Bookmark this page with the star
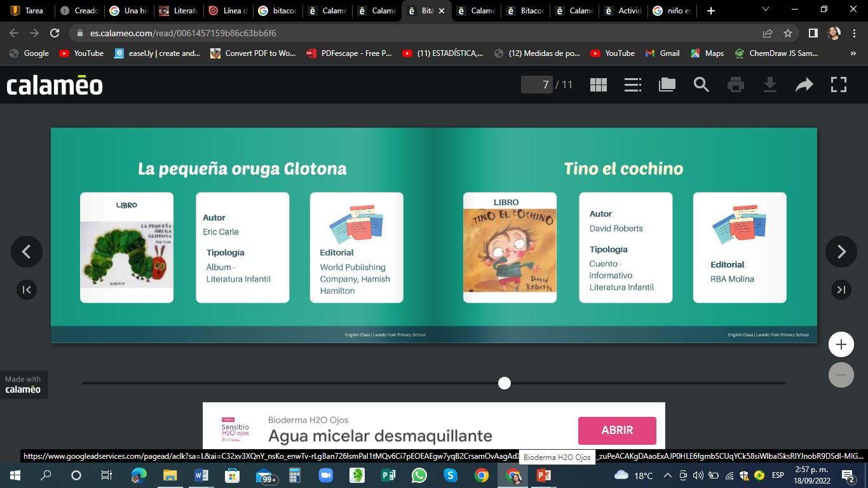 click(x=788, y=33)
